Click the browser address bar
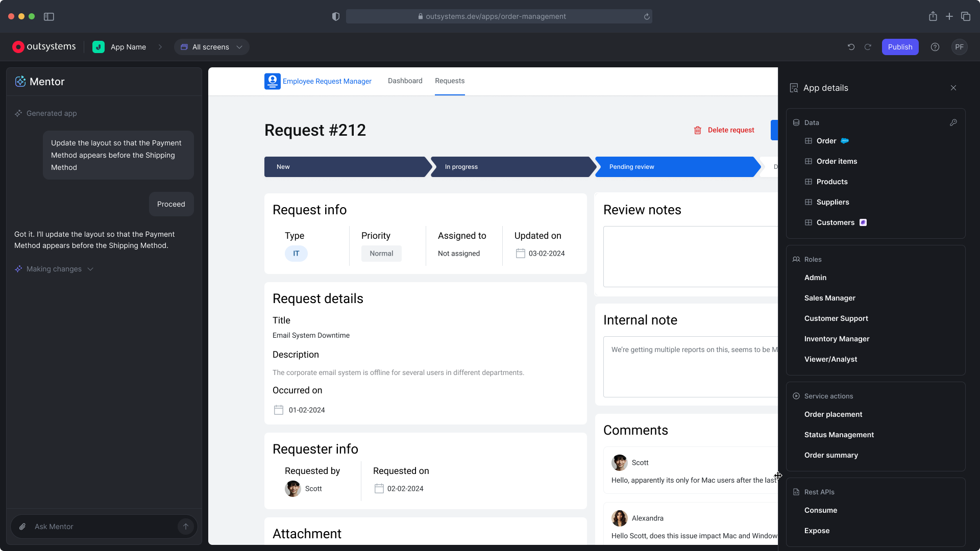The width and height of the screenshot is (980, 551). tap(499, 16)
